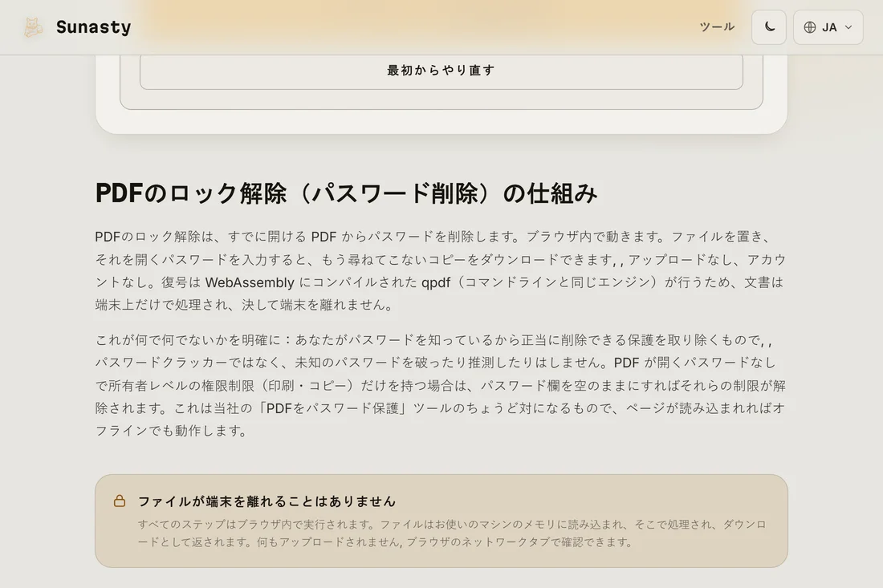
Task: Click the word WebAssembly in the paragraph
Action: coord(250,282)
